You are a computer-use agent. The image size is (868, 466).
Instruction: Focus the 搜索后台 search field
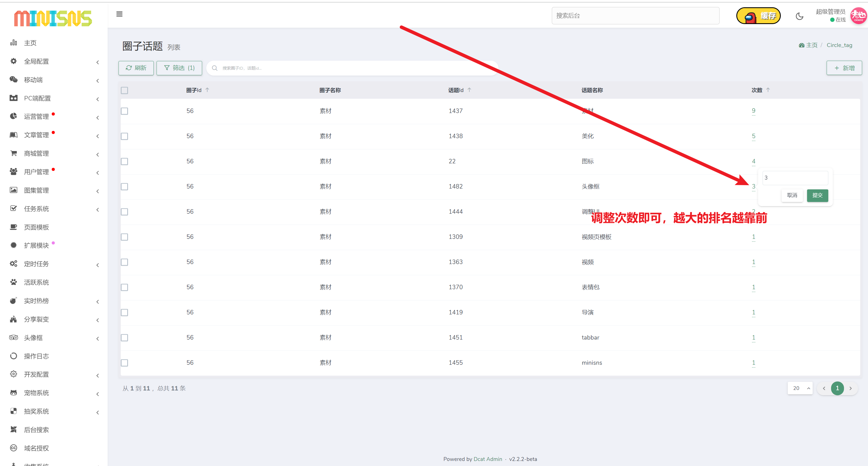(635, 16)
